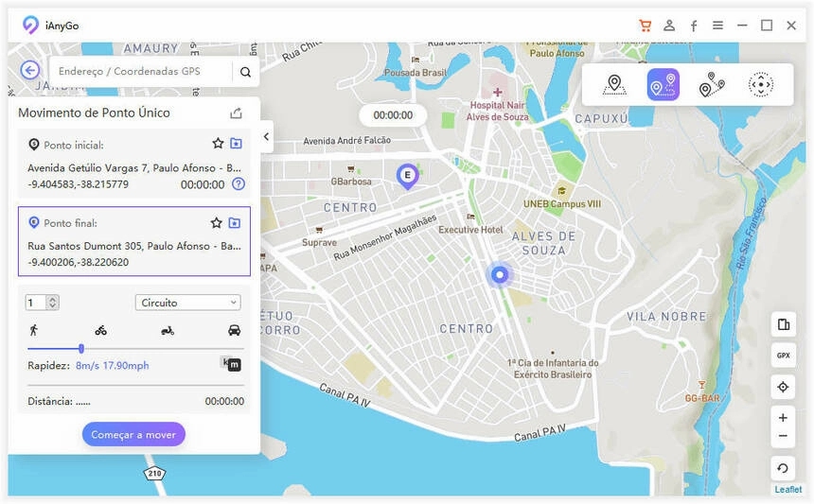Zoom out the map with minus
The width and height of the screenshot is (814, 504).
click(x=783, y=436)
